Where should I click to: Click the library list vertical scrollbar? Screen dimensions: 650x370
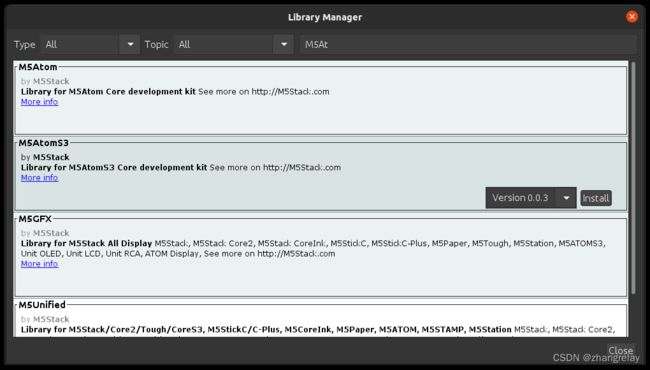pyautogui.click(x=633, y=178)
